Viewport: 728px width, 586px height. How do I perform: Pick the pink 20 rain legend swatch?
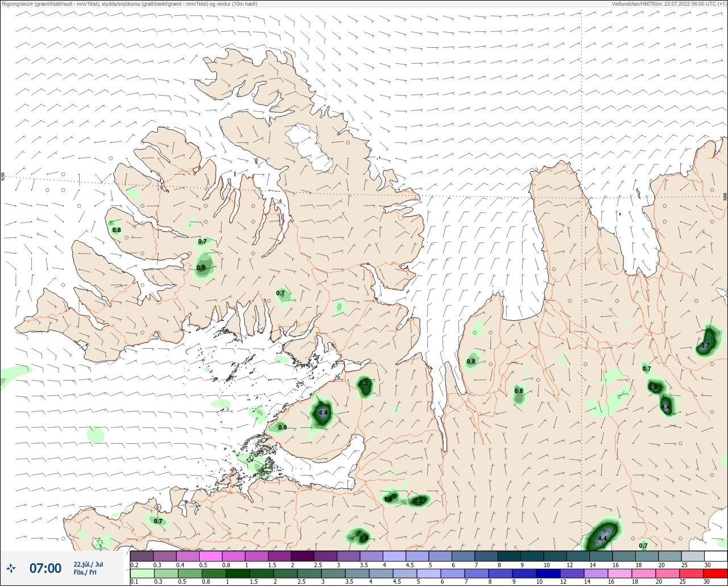click(667, 573)
